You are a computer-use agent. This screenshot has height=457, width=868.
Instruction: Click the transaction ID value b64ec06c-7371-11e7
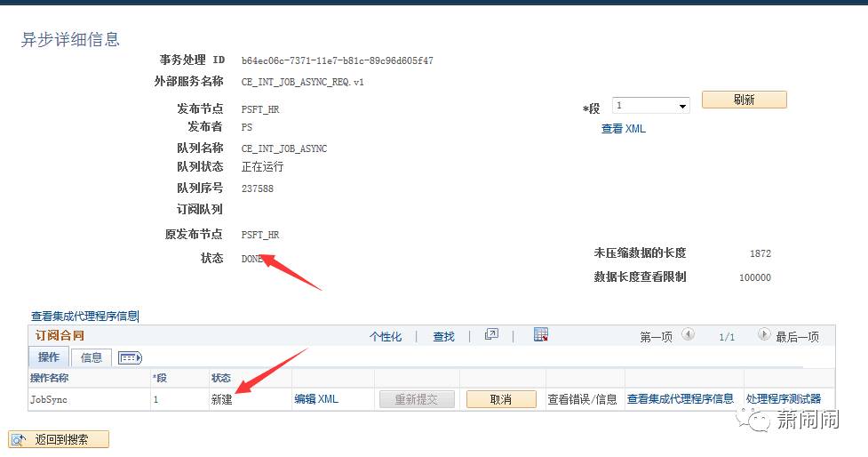(x=337, y=60)
